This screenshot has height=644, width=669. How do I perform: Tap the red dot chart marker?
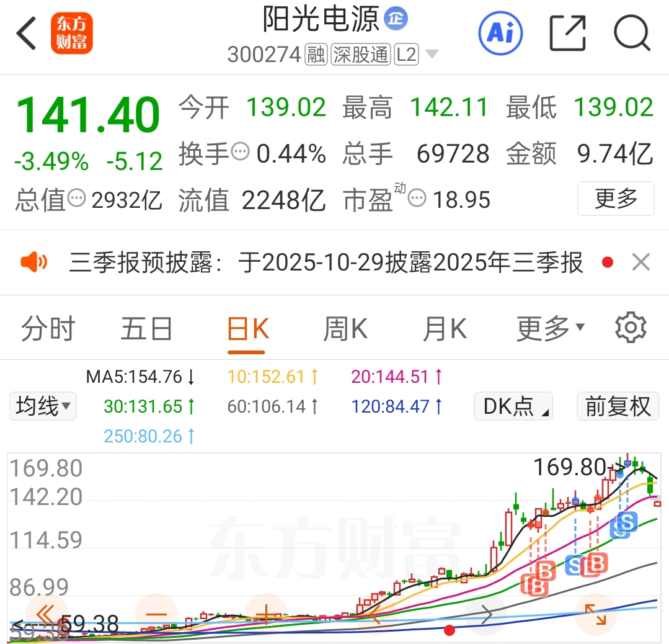point(450,630)
